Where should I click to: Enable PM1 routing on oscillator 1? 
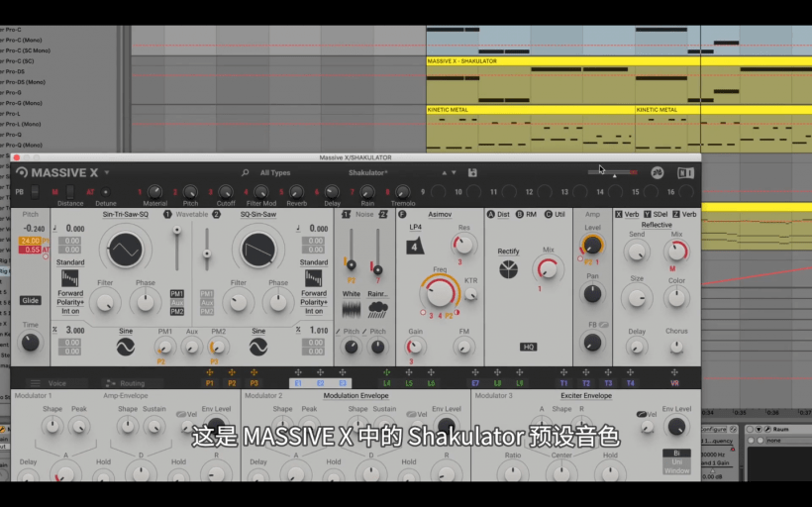[x=177, y=294]
